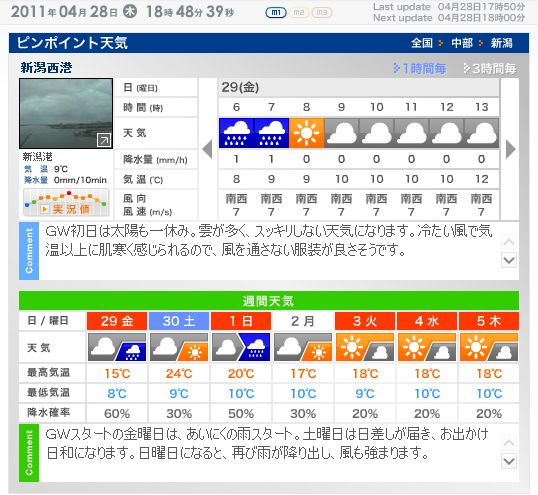Image resolution: width=538 pixels, height=495 pixels.
Task: Open the 新潟 breadcrumb link
Action: (501, 43)
